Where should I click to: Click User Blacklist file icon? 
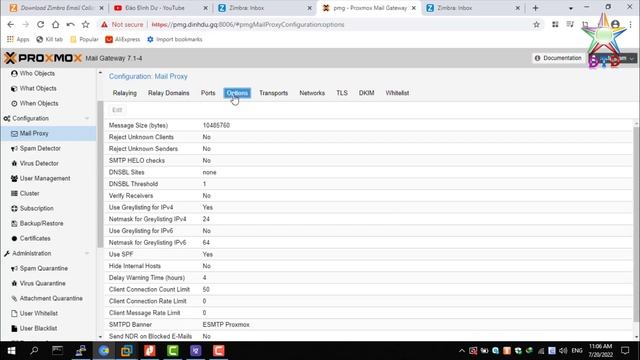pyautogui.click(x=14, y=329)
